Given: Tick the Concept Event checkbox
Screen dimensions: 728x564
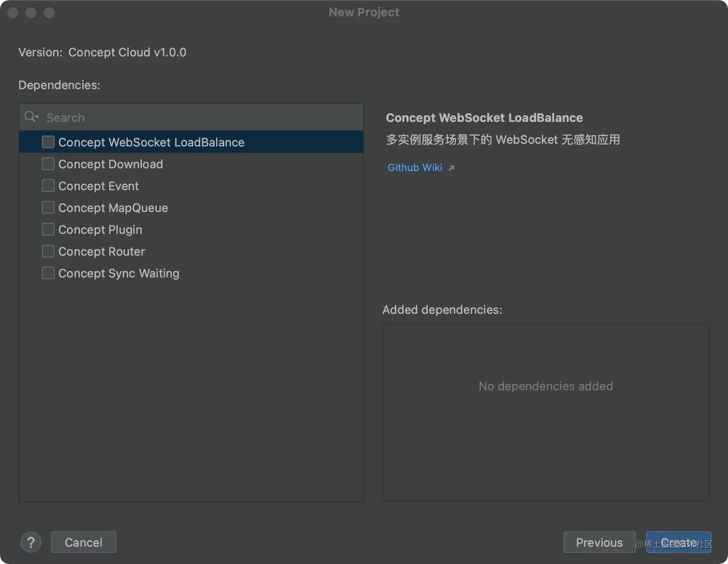Looking at the screenshot, I should (x=48, y=186).
